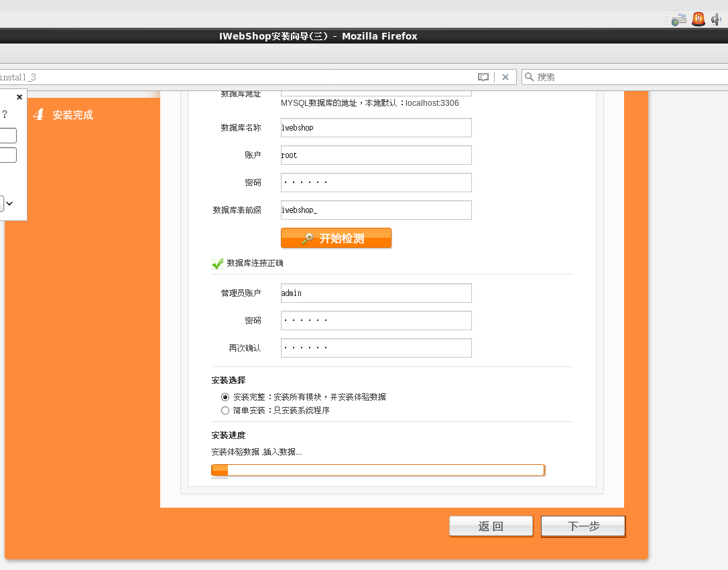Focus the 再次确认 confirm password field
This screenshot has width=728, height=570.
click(376, 348)
